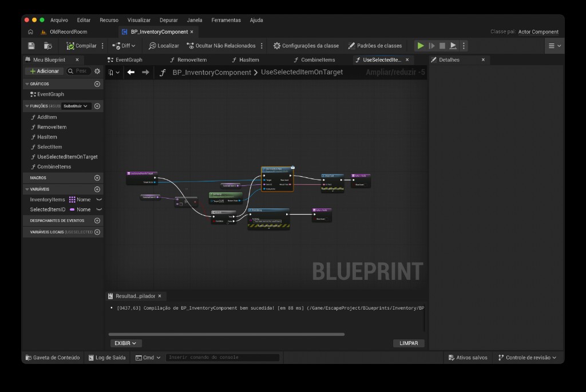
Task: Click the Browse to asset icon
Action: click(x=48, y=46)
